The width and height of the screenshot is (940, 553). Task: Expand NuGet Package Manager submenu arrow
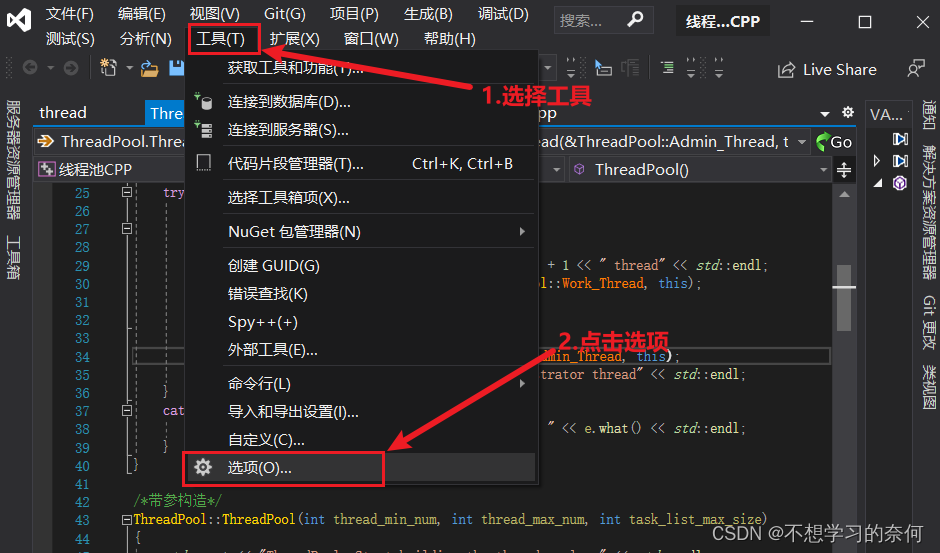point(522,232)
